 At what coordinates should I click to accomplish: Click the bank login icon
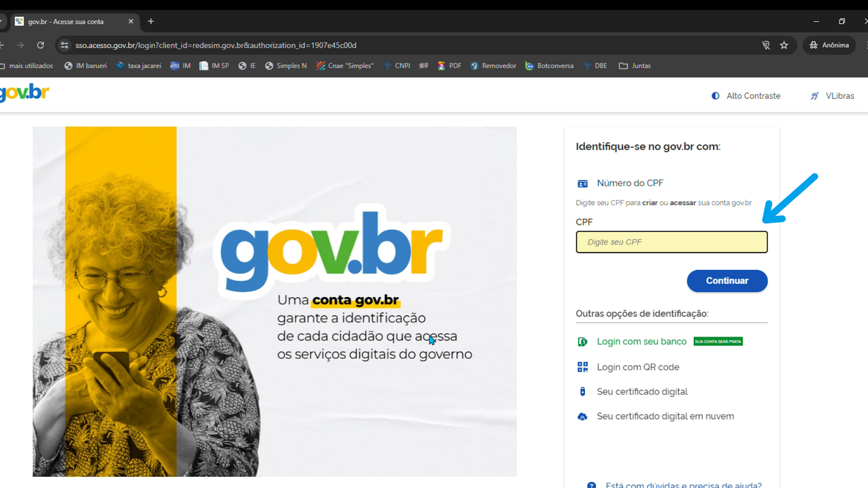click(x=583, y=342)
